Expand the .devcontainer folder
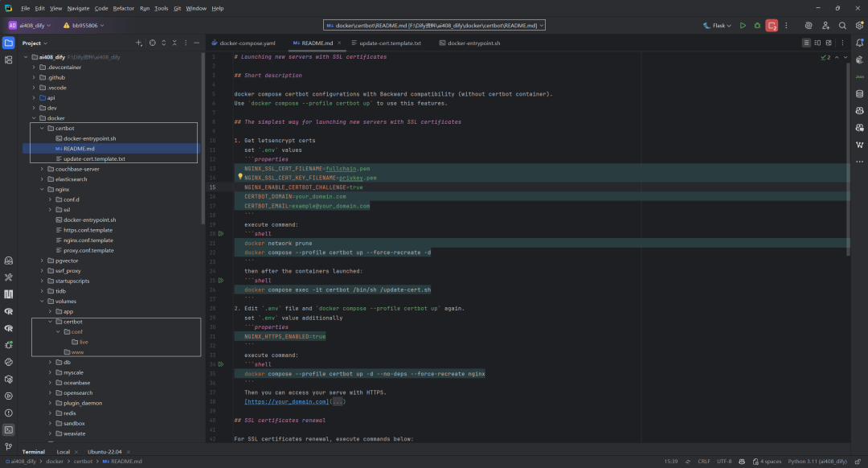This screenshot has height=468, width=868. point(34,68)
